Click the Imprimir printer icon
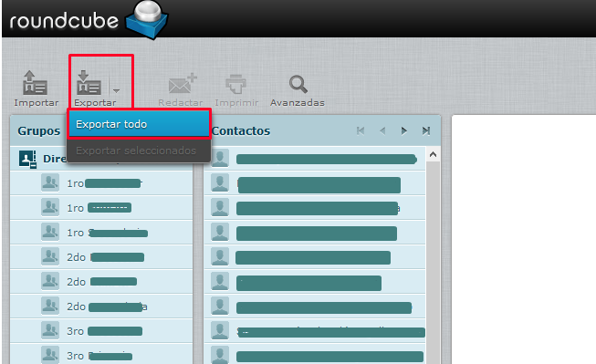596x364 pixels. [x=236, y=84]
